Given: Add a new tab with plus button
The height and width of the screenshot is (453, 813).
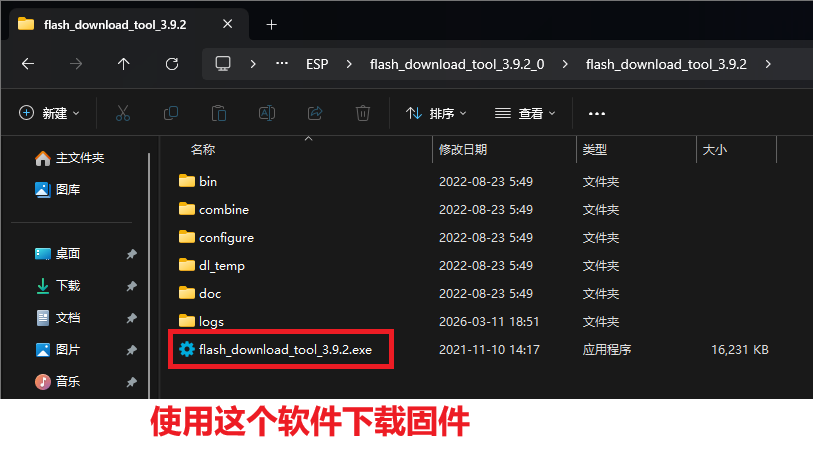Looking at the screenshot, I should [271, 24].
